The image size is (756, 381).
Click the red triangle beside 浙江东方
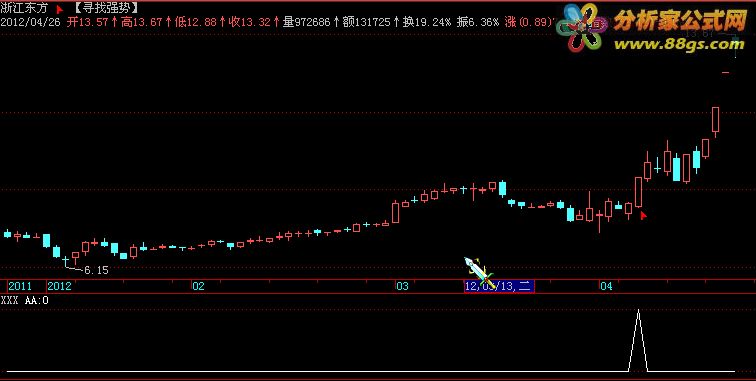click(x=59, y=9)
